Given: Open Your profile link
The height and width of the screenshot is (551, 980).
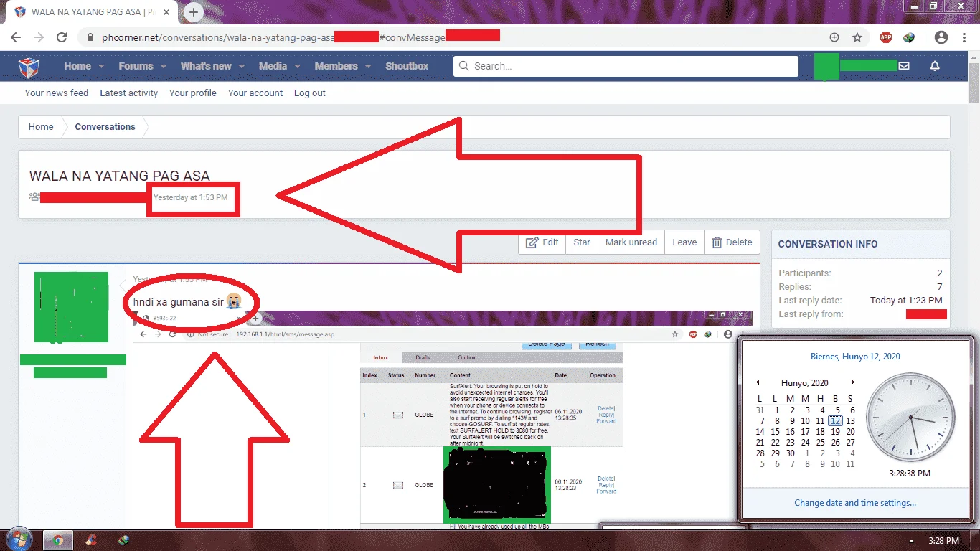Looking at the screenshot, I should (193, 93).
